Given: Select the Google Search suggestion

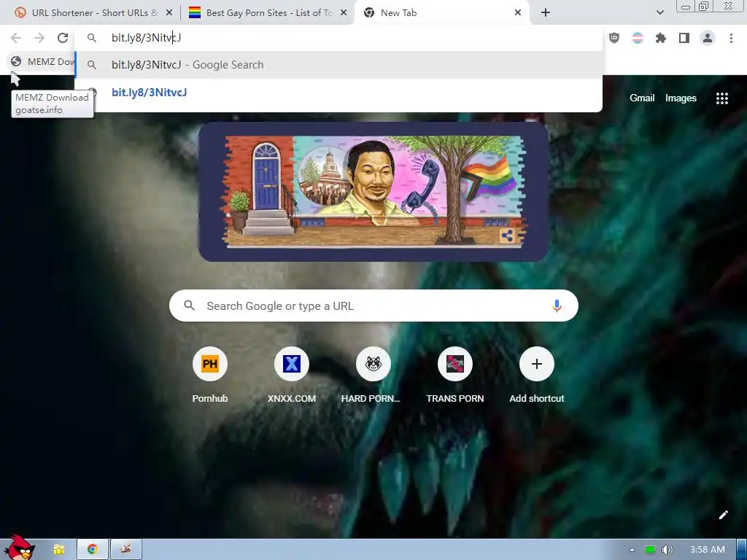Looking at the screenshot, I should coord(338,65).
